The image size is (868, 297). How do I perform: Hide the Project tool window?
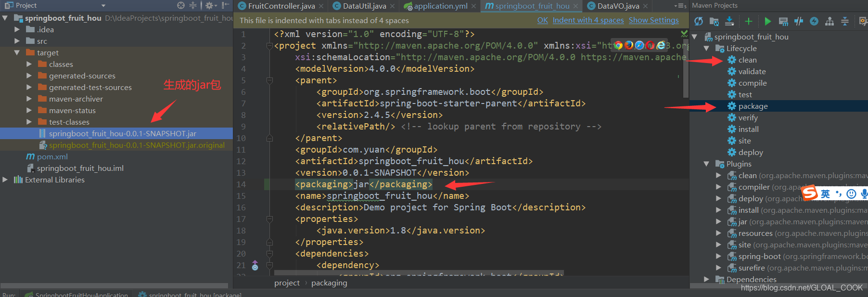tap(225, 5)
